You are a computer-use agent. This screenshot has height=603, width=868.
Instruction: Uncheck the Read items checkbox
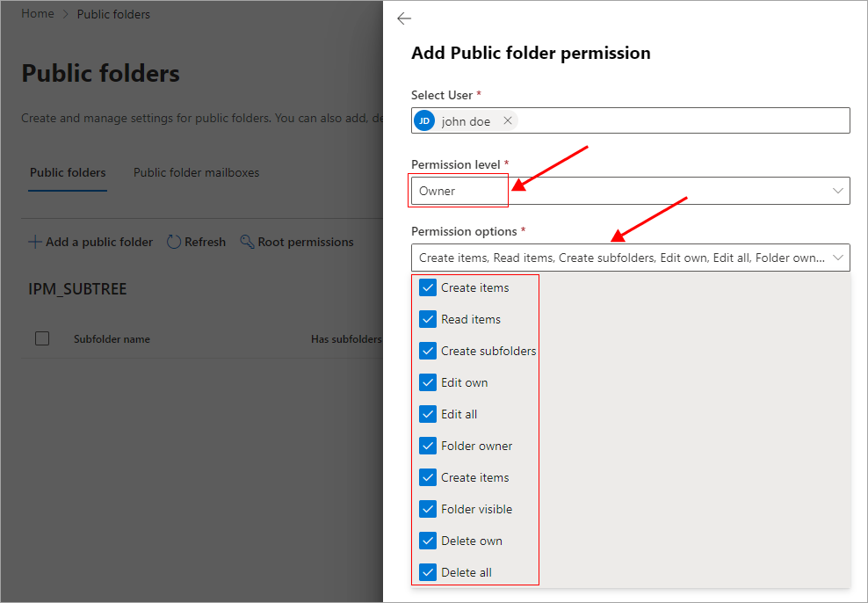428,319
